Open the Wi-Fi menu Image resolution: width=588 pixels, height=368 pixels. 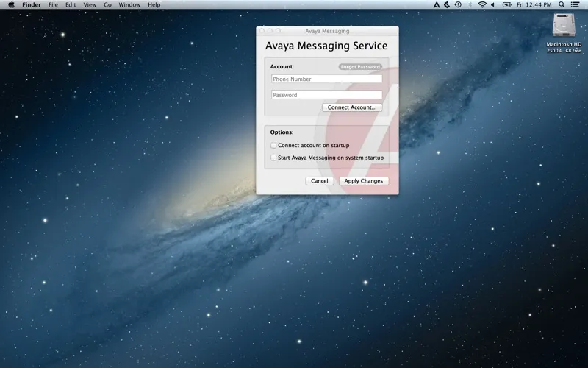(x=482, y=4)
